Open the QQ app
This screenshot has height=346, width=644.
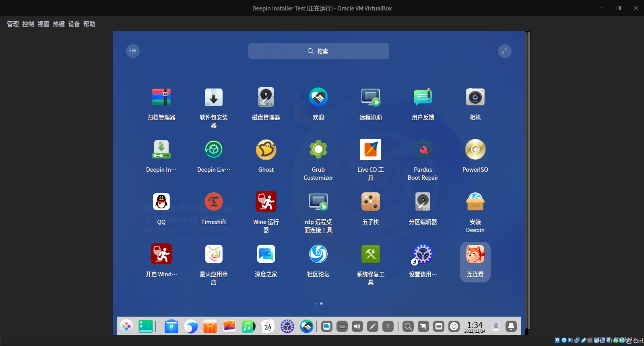(161, 202)
